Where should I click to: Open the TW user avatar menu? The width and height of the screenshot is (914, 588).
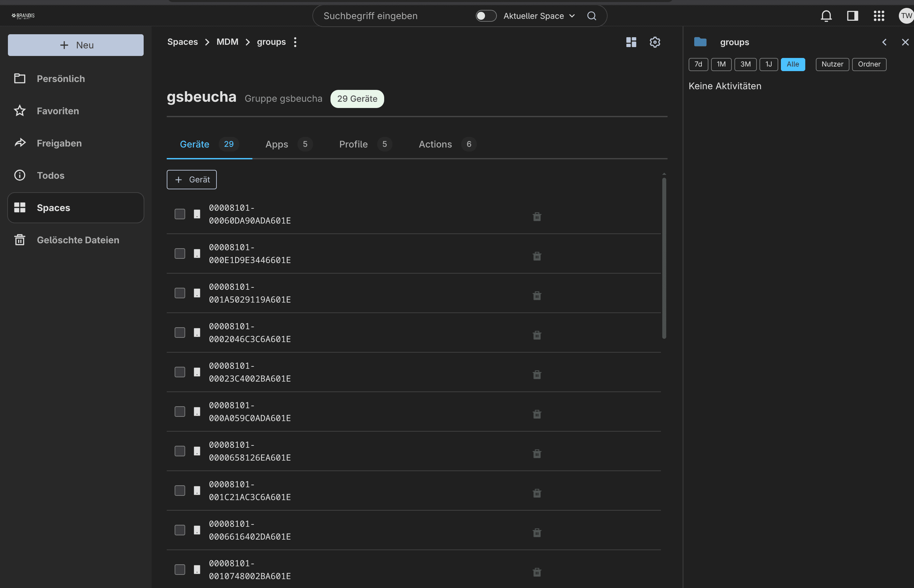(x=906, y=16)
